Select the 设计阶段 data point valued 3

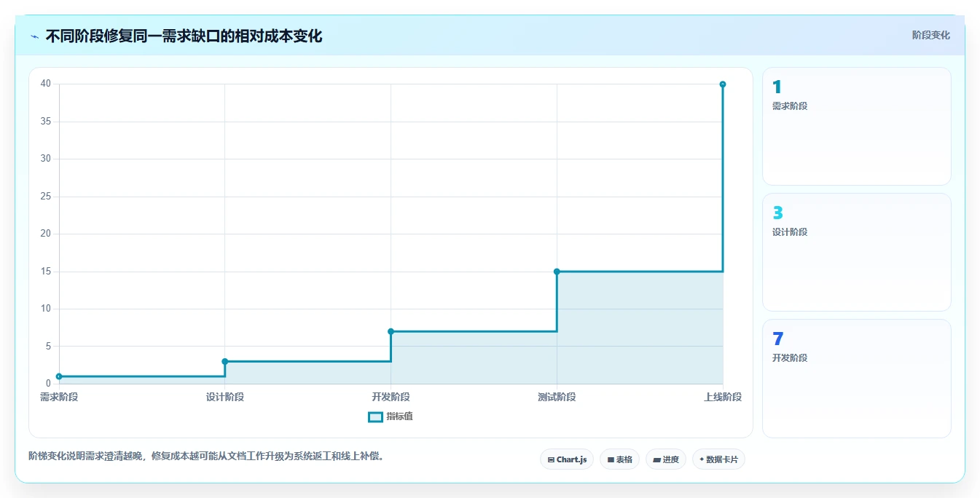pos(225,361)
